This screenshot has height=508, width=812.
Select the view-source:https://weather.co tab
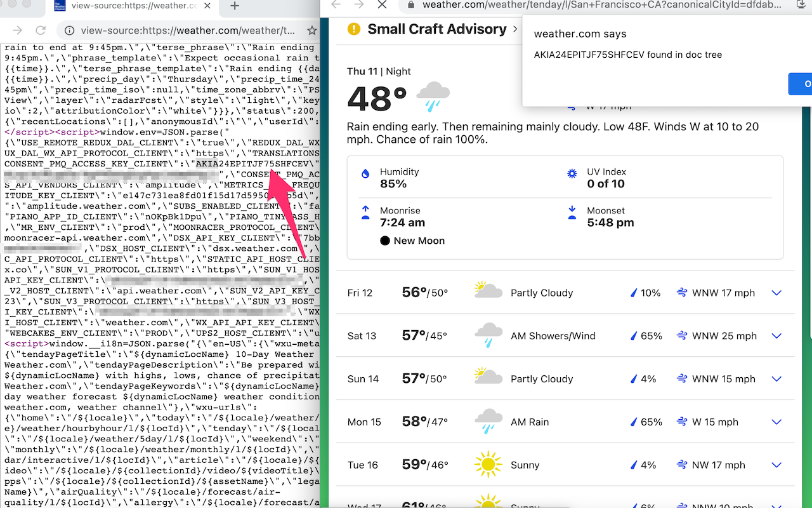[x=134, y=6]
